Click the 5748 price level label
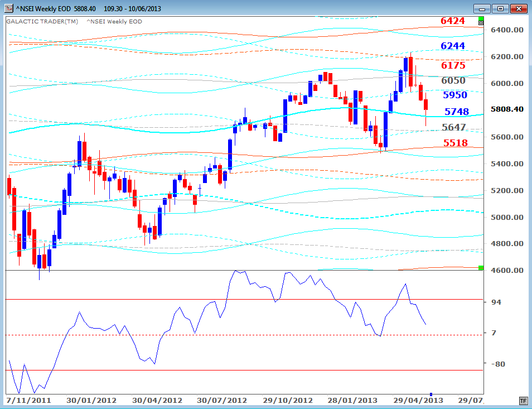The image size is (532, 409). (x=457, y=112)
